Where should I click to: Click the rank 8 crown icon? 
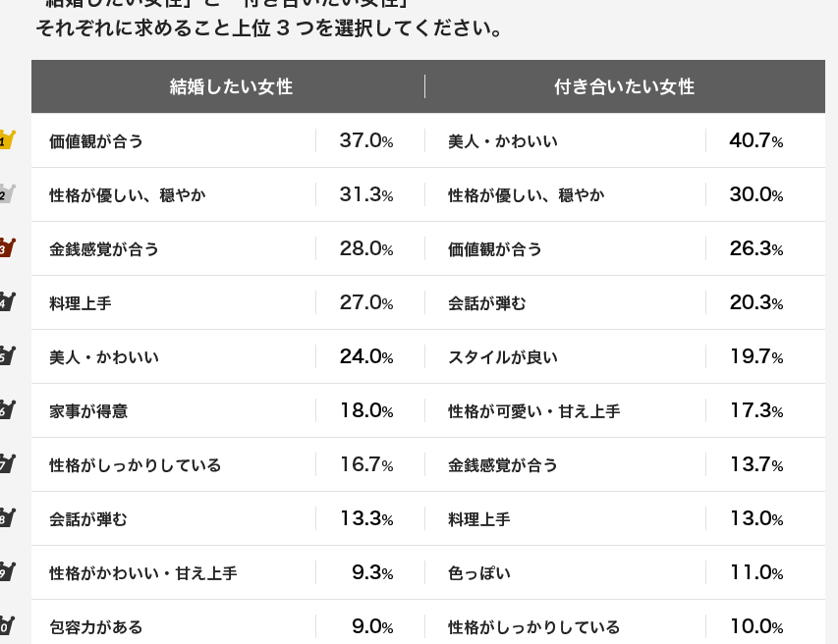6,518
